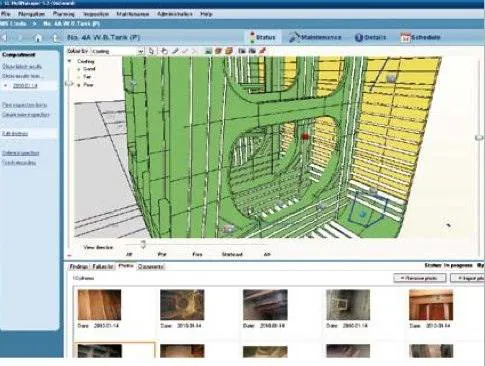
Task: Click the Remove photo button
Action: [x=420, y=278]
